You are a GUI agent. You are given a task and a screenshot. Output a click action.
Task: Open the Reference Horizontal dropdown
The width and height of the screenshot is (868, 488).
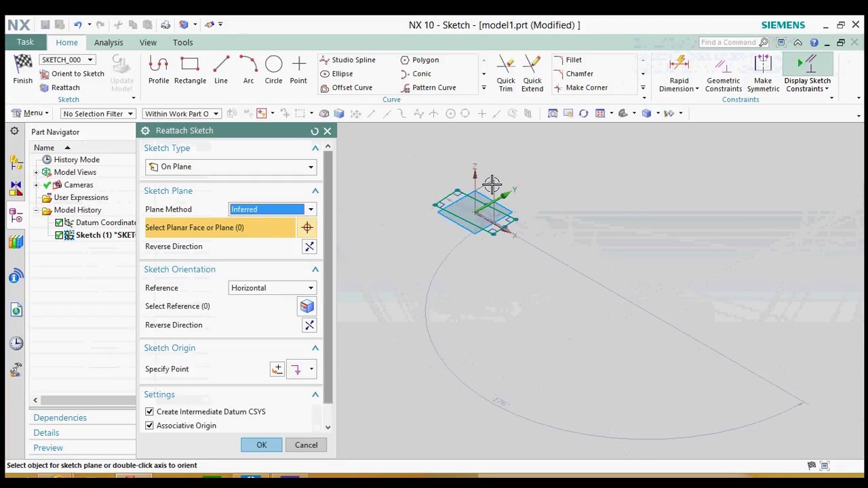click(x=273, y=288)
